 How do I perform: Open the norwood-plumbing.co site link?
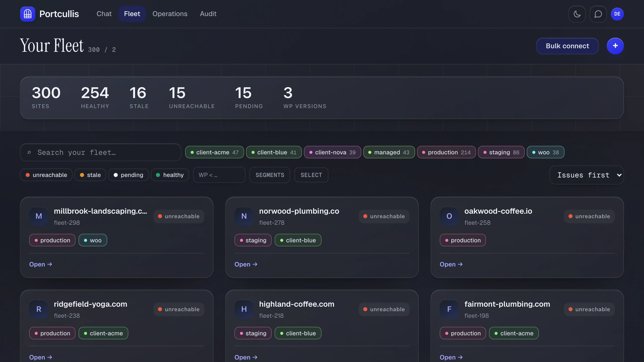coord(246,264)
